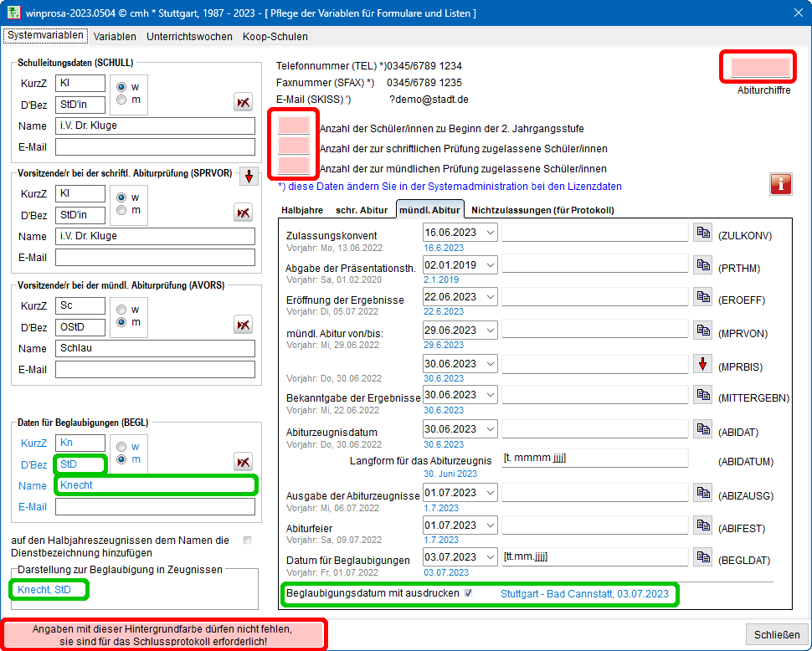Toggle 'Beglaubigungsdatum mit ausdrucken' checkbox
The image size is (812, 651).
[469, 593]
